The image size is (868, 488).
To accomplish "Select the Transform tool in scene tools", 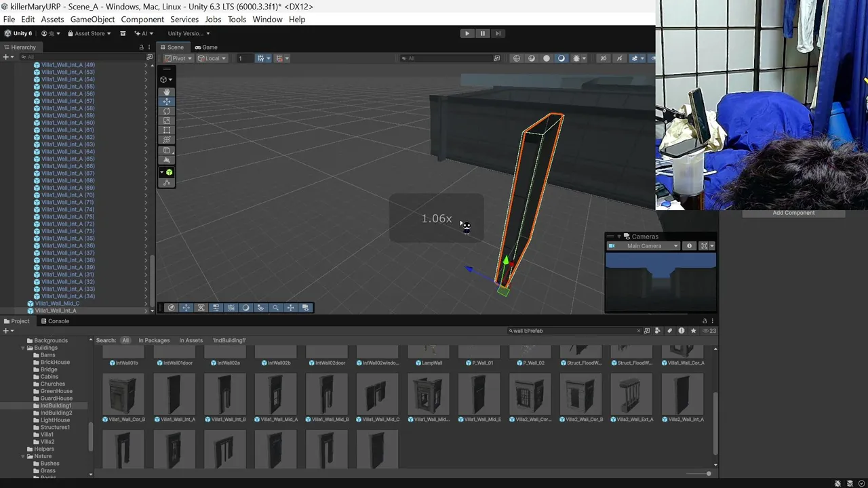I will pos(167,140).
